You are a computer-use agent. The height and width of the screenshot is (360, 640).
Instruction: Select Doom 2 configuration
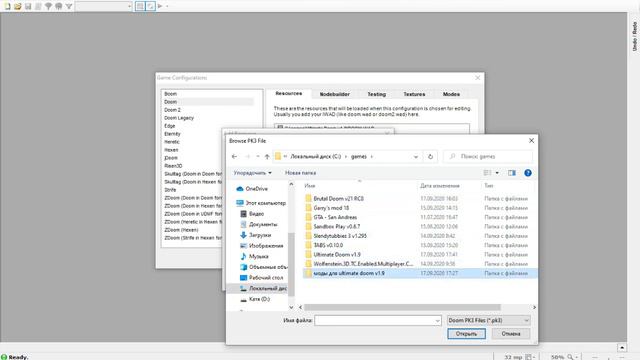tap(172, 110)
